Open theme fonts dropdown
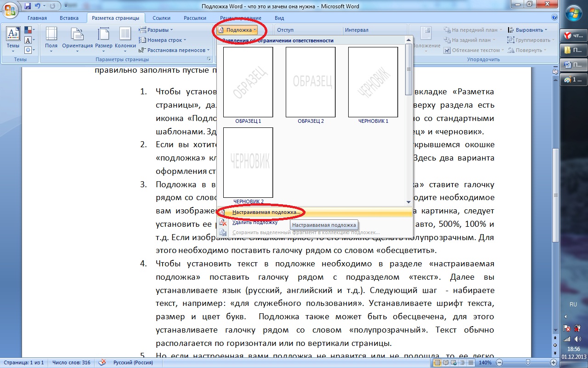This screenshot has height=368, width=588. pos(29,40)
